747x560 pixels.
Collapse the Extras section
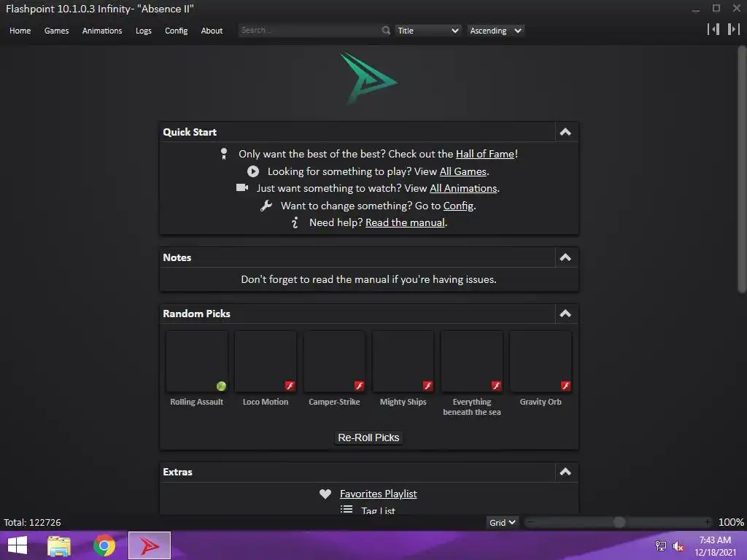[565, 472]
